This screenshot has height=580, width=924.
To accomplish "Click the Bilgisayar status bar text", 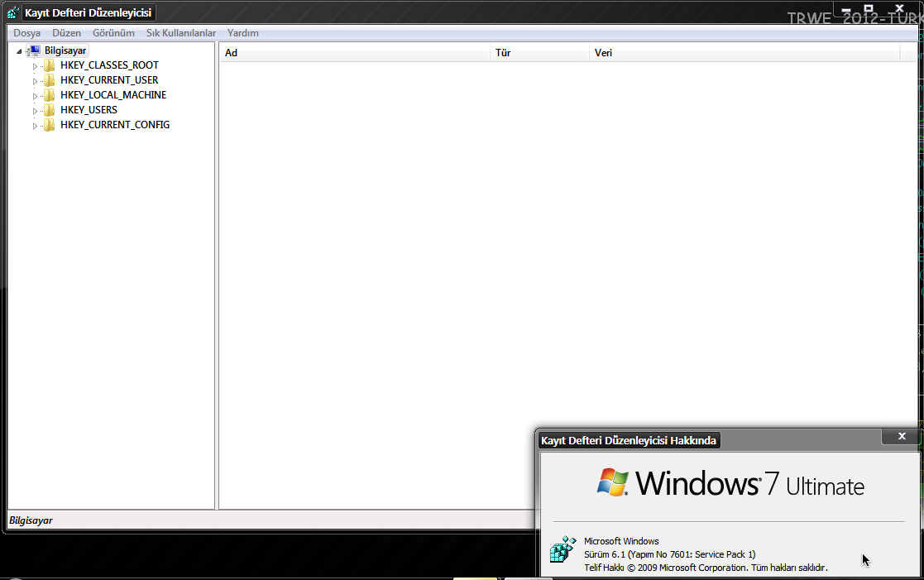I will click(31, 520).
